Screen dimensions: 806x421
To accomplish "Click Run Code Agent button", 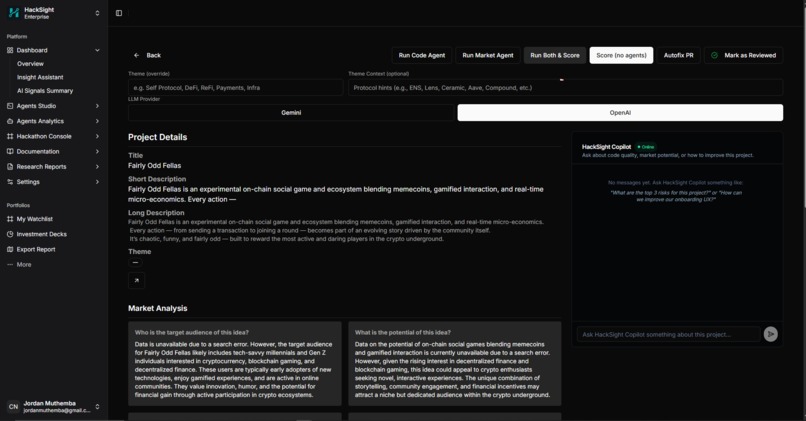I will point(422,55).
